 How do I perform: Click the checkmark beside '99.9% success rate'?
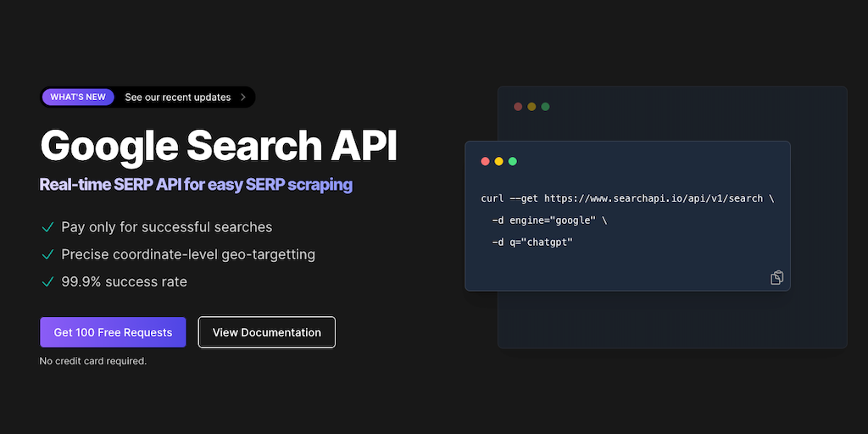pyautogui.click(x=47, y=281)
